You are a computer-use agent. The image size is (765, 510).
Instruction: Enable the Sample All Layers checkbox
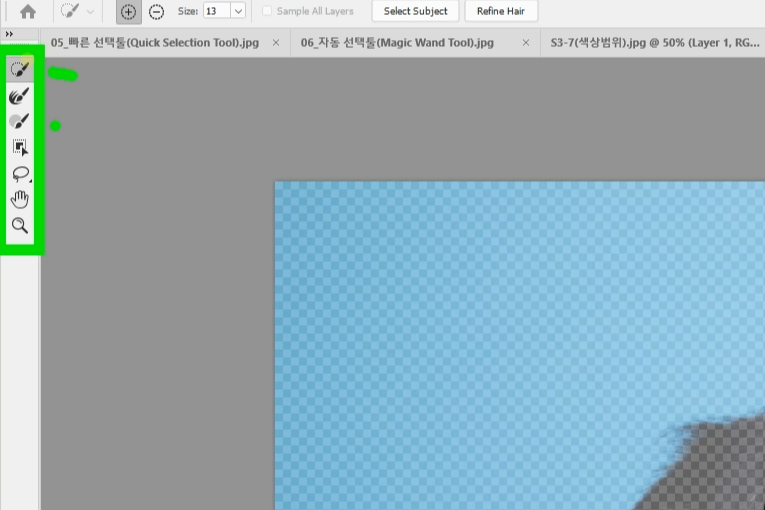tap(267, 11)
